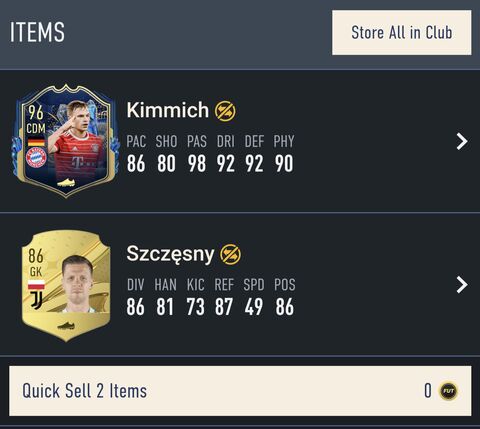Click Kimmich's 96 CDM rating
The height and width of the screenshot is (429, 480).
point(36,120)
